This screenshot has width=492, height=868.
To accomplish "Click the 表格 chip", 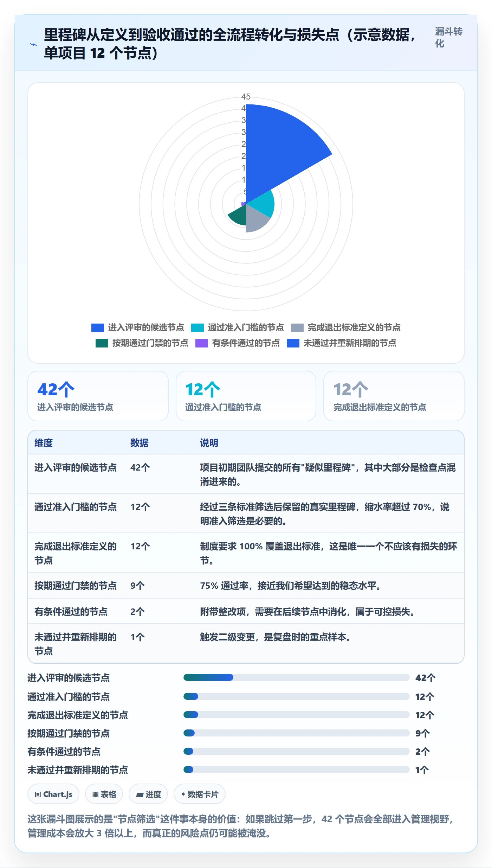I will tap(104, 794).
